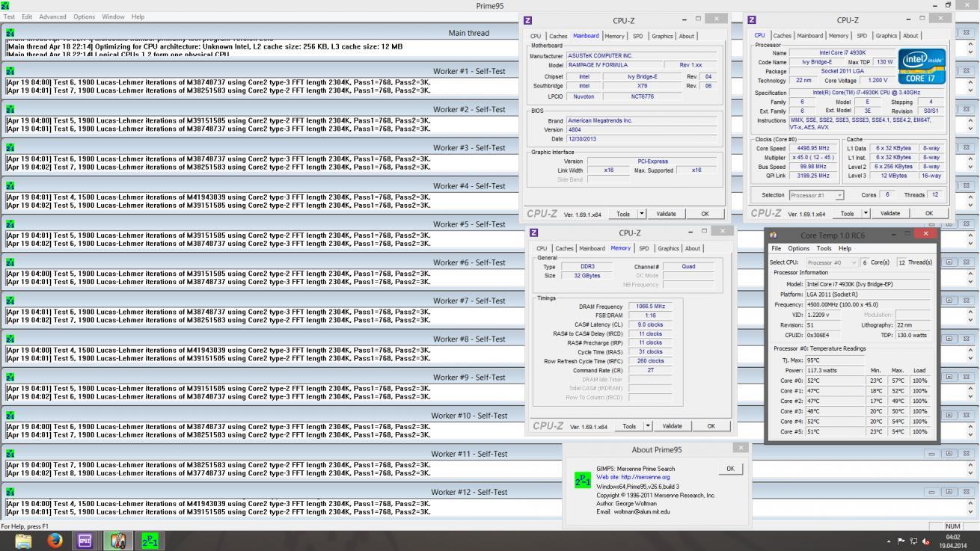Switch to Graphics tab in CPU-Z CPU window
Screen dimensions: 980x551
point(886,36)
